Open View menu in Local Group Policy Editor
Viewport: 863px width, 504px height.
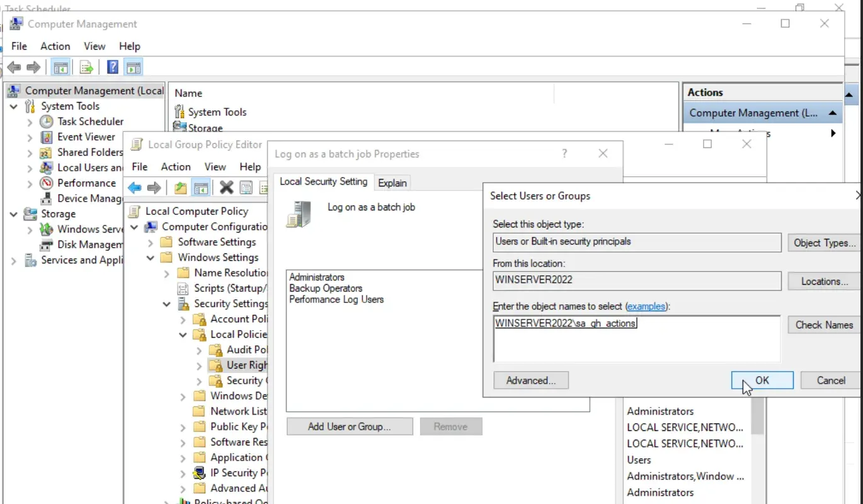(215, 167)
